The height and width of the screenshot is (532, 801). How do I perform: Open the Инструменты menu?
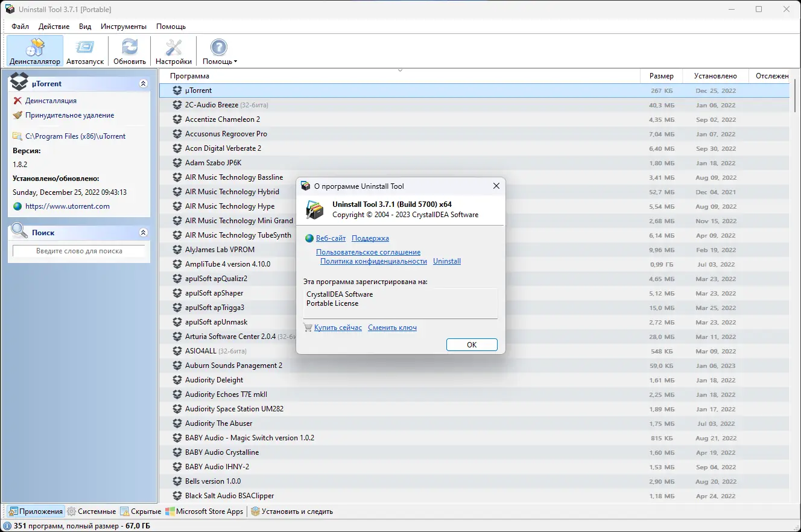click(x=124, y=27)
